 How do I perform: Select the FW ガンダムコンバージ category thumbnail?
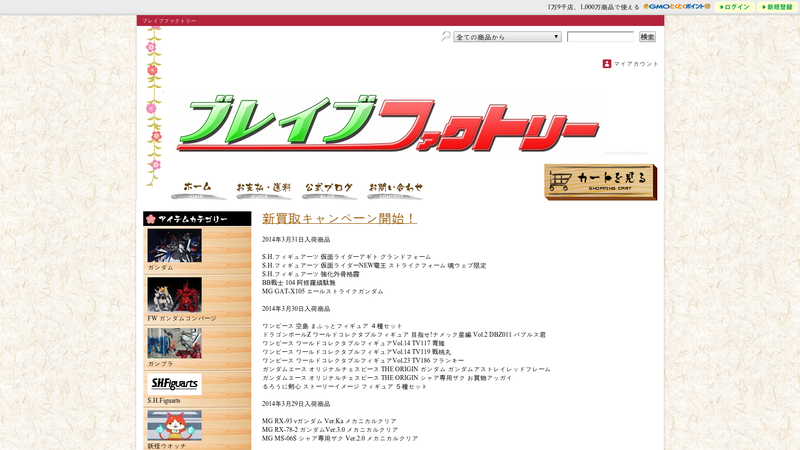point(174,295)
